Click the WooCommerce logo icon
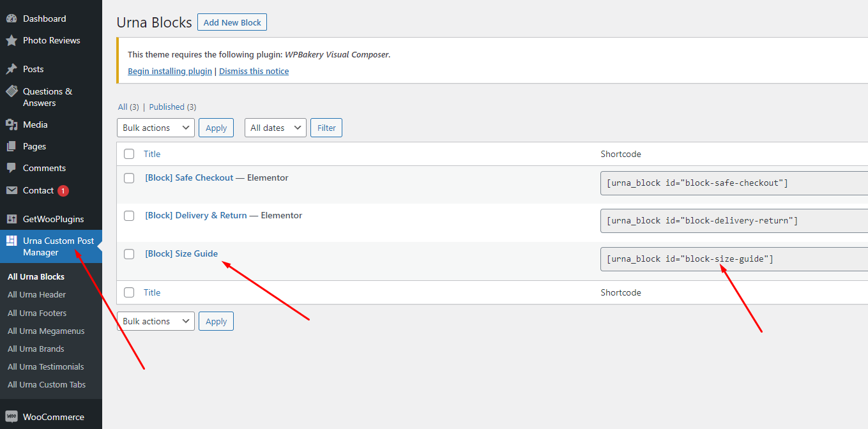 (11, 417)
